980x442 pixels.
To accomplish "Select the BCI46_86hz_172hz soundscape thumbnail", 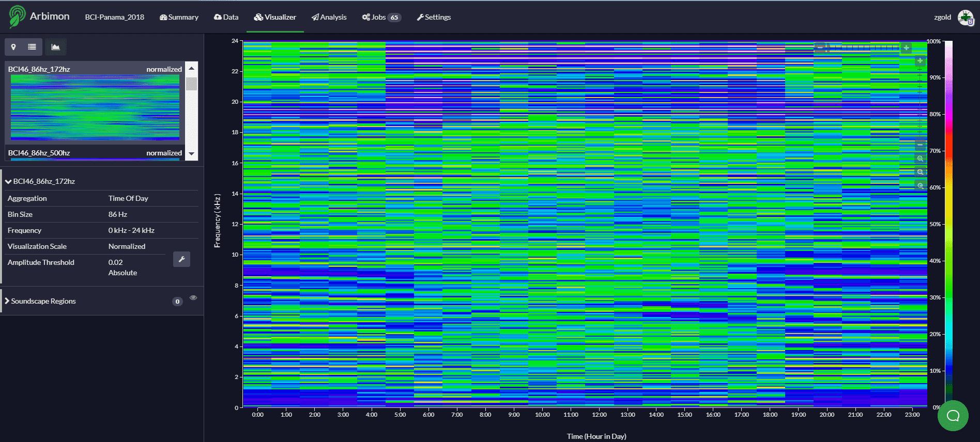I will (x=95, y=107).
